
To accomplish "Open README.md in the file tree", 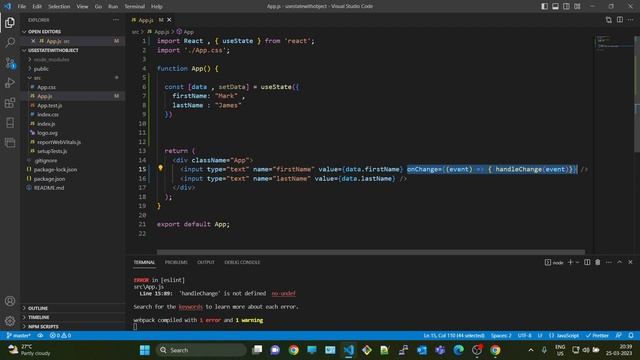I will [x=49, y=188].
